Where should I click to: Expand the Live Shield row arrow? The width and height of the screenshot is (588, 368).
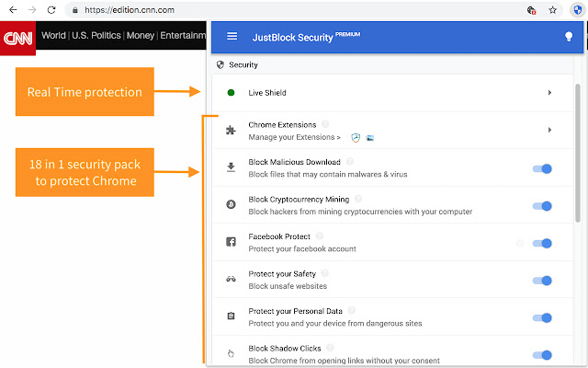pos(549,93)
